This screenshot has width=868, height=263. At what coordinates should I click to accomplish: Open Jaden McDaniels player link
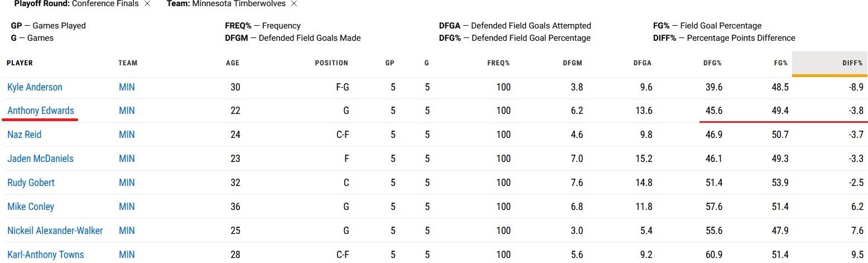point(40,159)
